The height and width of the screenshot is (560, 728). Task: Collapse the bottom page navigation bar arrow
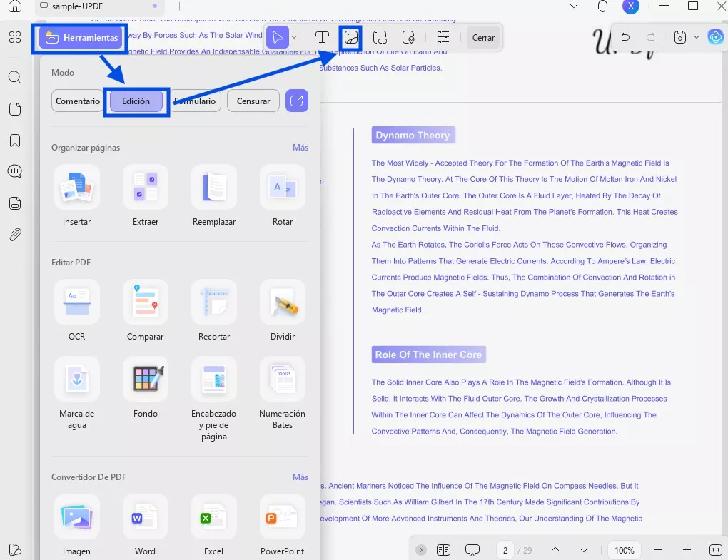click(x=420, y=550)
